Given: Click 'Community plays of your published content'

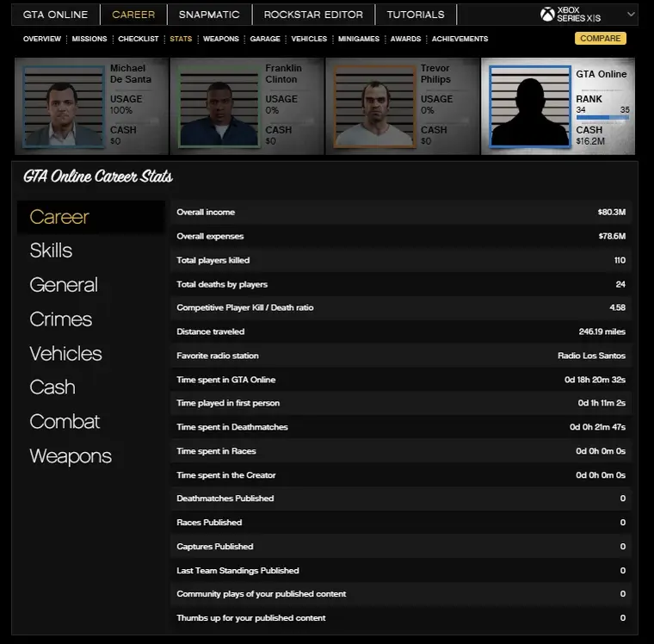Looking at the screenshot, I should 262,594.
